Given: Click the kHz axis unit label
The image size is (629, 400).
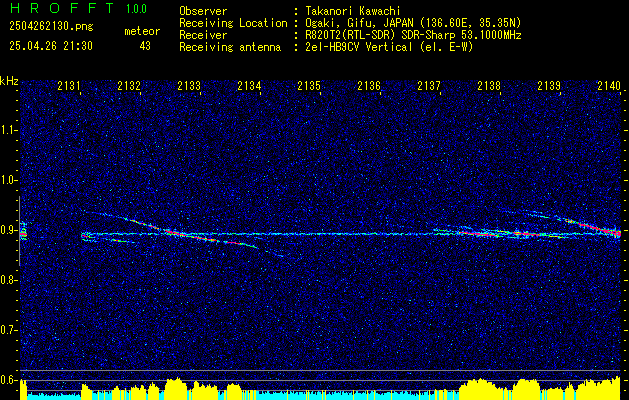Looking at the screenshot, I should point(9,81).
